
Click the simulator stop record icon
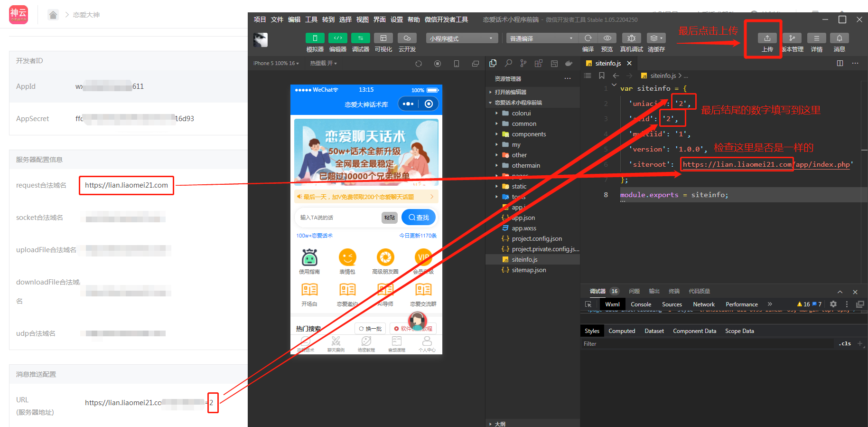[438, 64]
